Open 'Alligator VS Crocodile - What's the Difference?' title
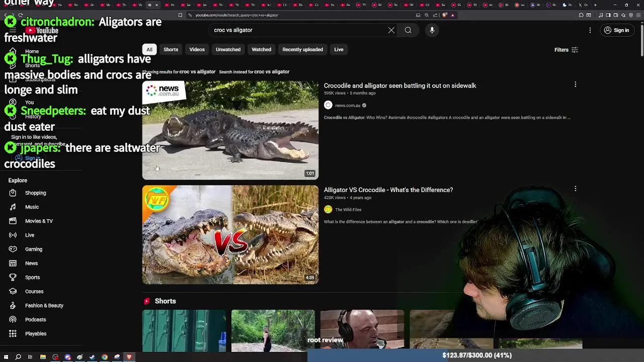Viewport: 644px width, 362px height. tap(388, 190)
